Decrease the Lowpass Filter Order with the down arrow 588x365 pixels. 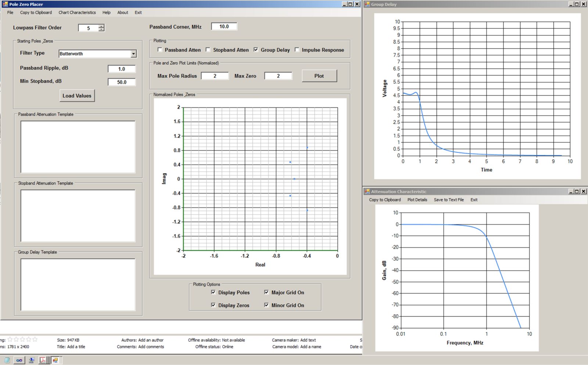(x=101, y=30)
